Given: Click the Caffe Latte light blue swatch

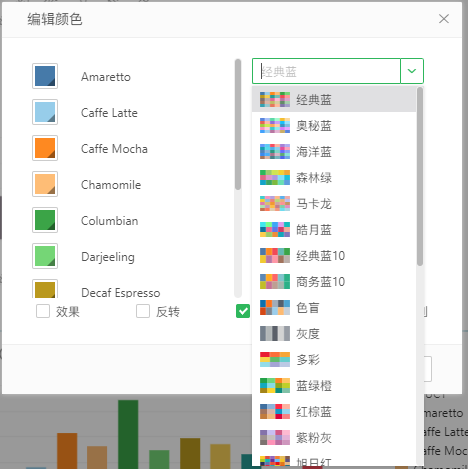Looking at the screenshot, I should 45,112.
